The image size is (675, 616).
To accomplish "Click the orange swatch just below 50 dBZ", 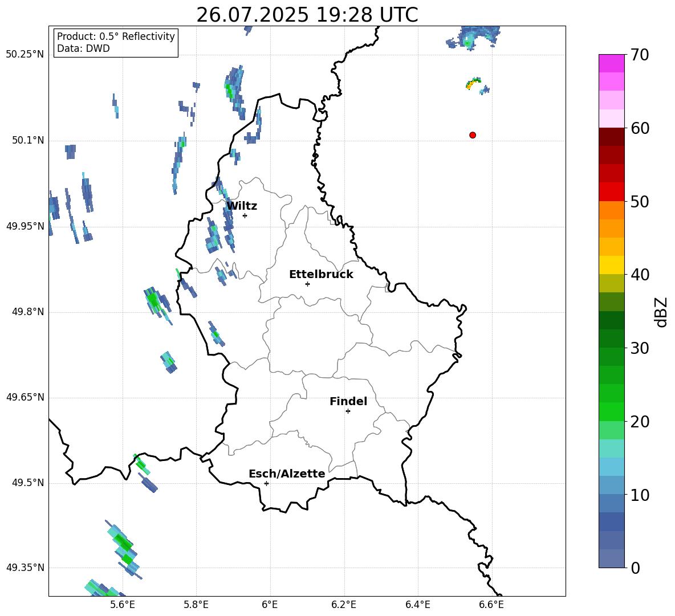I will tap(611, 210).
